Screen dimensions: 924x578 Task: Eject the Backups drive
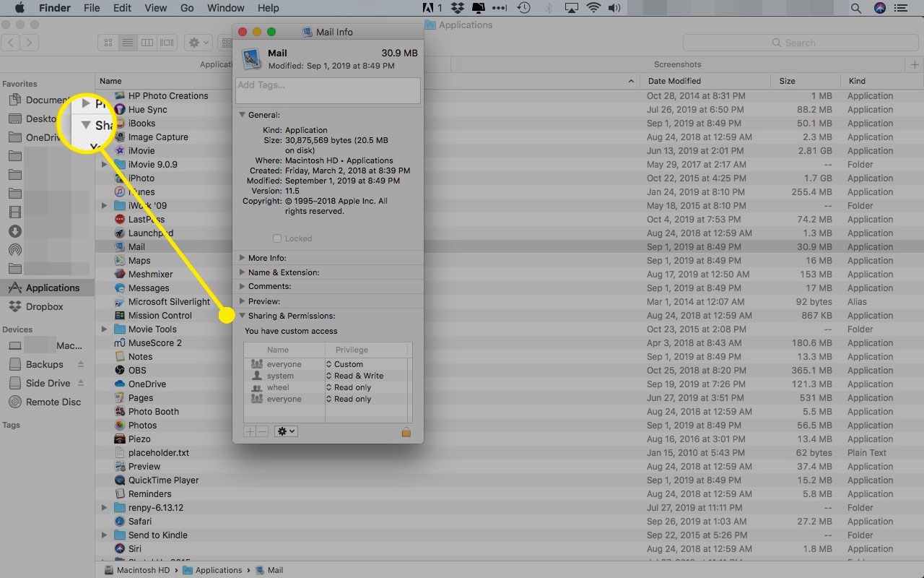[81, 364]
